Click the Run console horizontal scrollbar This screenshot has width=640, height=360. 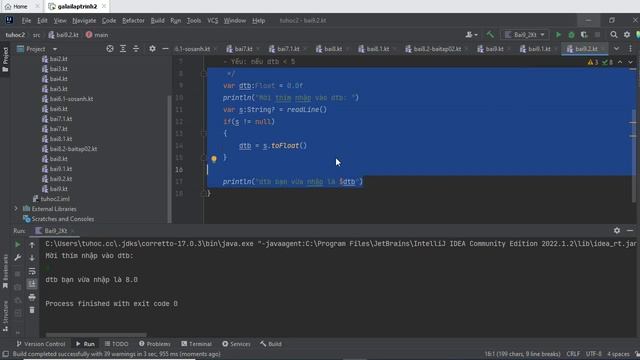point(96,335)
